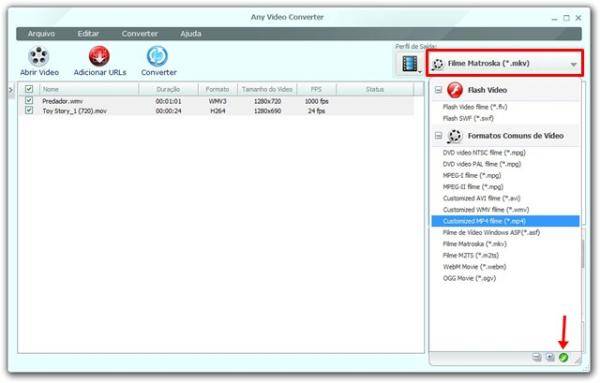Image resolution: width=600 pixels, height=383 pixels.
Task: Click the 00:01:01 duration cell
Action: (168, 101)
